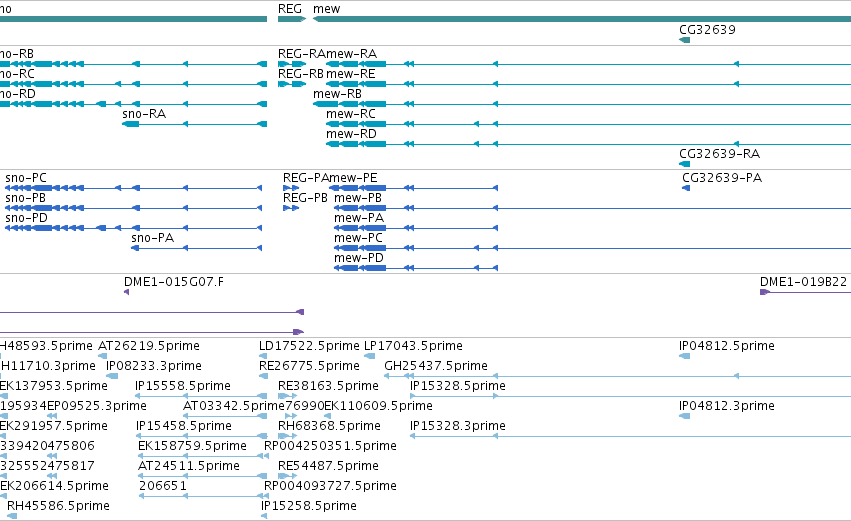Open EST RE38163.5prime
Viewport: 851px width, 521px height.
tap(328, 386)
